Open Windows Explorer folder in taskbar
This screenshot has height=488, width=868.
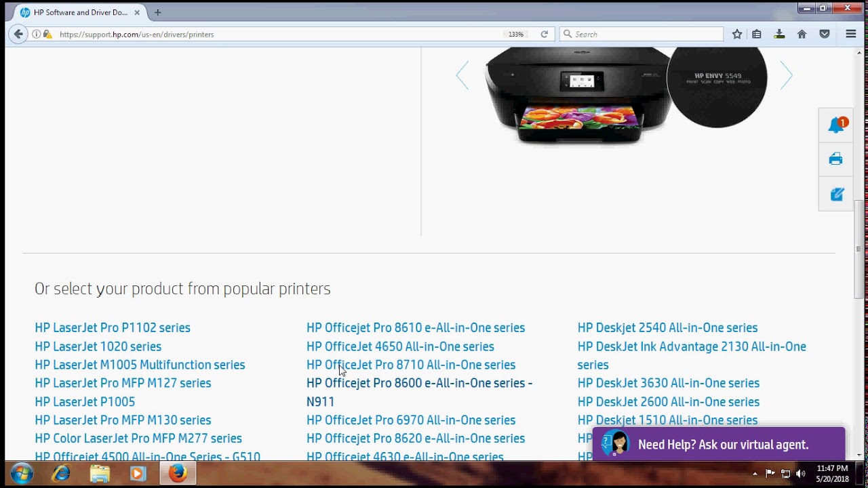[x=100, y=473]
